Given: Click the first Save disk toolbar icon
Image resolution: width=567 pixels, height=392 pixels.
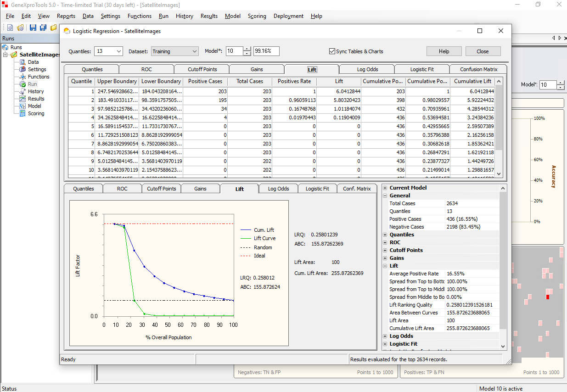Looking at the screenshot, I should click(33, 28).
